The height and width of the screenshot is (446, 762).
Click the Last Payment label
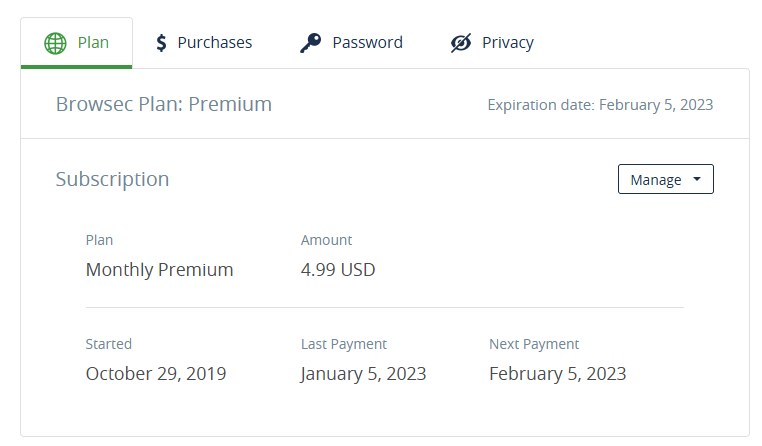pyautogui.click(x=344, y=344)
